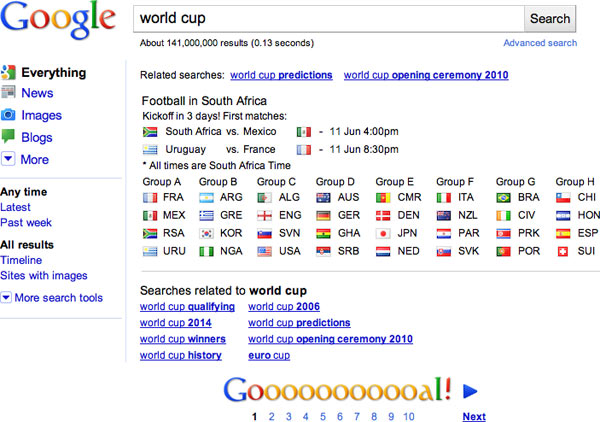Open the News icon in sidebar
Image resolution: width=600 pixels, height=422 pixels.
click(9, 93)
